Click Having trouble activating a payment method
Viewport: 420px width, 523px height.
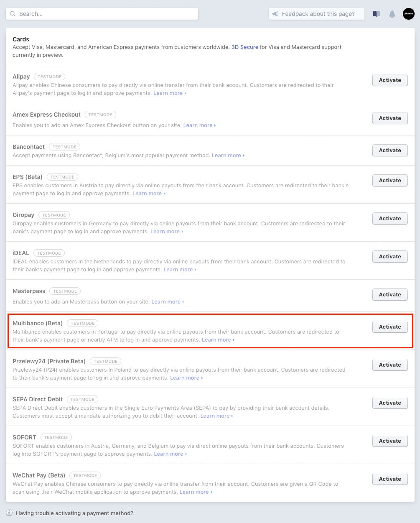[x=74, y=513]
